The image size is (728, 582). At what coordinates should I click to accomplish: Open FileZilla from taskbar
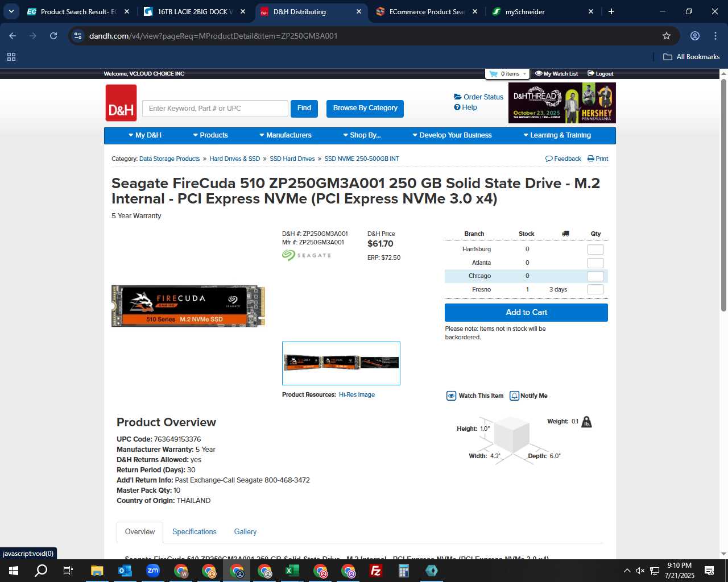click(376, 571)
